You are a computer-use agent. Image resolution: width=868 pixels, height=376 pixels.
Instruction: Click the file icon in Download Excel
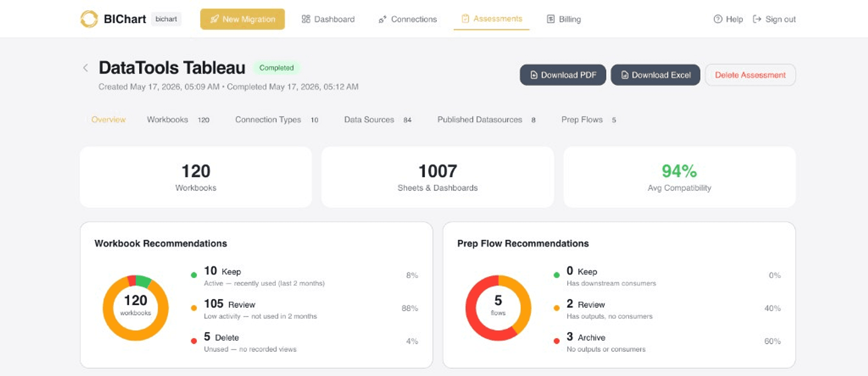coord(625,75)
